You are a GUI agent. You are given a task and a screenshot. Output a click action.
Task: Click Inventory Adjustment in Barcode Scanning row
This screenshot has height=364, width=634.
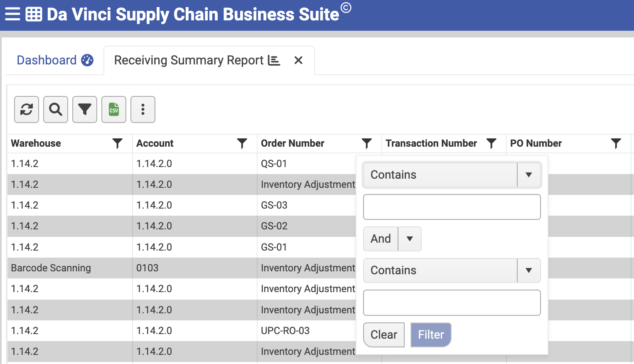(308, 268)
